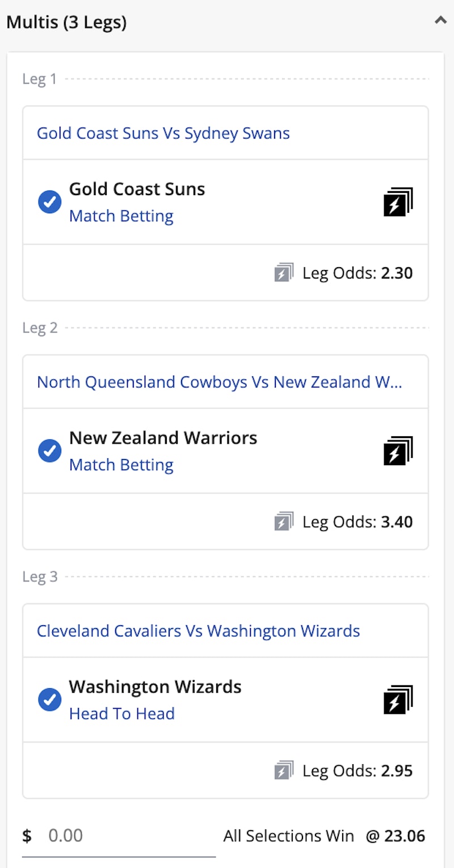Click the lightning stack icon beside New Zealand Warriors

398,451
